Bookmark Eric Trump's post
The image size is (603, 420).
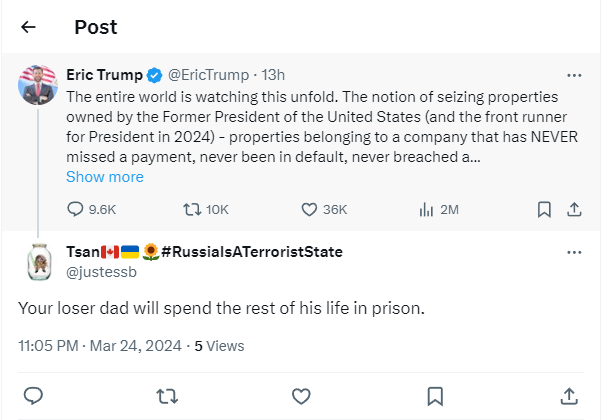(x=544, y=209)
